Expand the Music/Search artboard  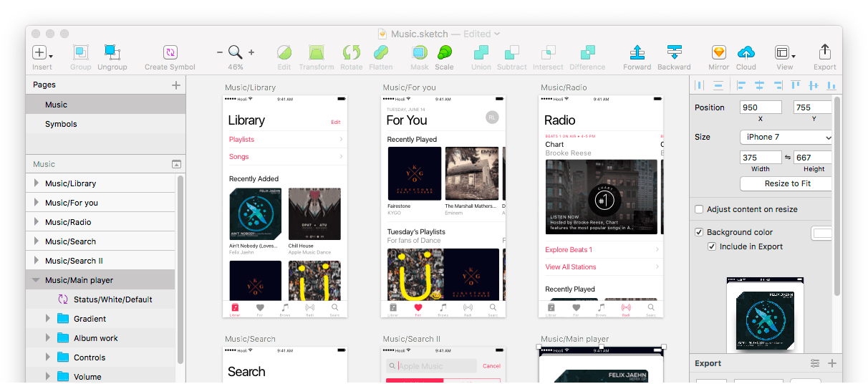click(x=37, y=241)
